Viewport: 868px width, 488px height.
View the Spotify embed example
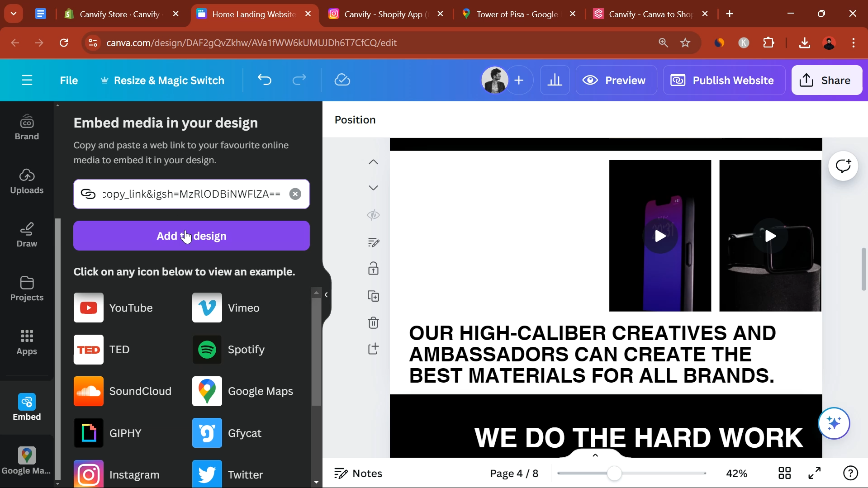(x=228, y=350)
